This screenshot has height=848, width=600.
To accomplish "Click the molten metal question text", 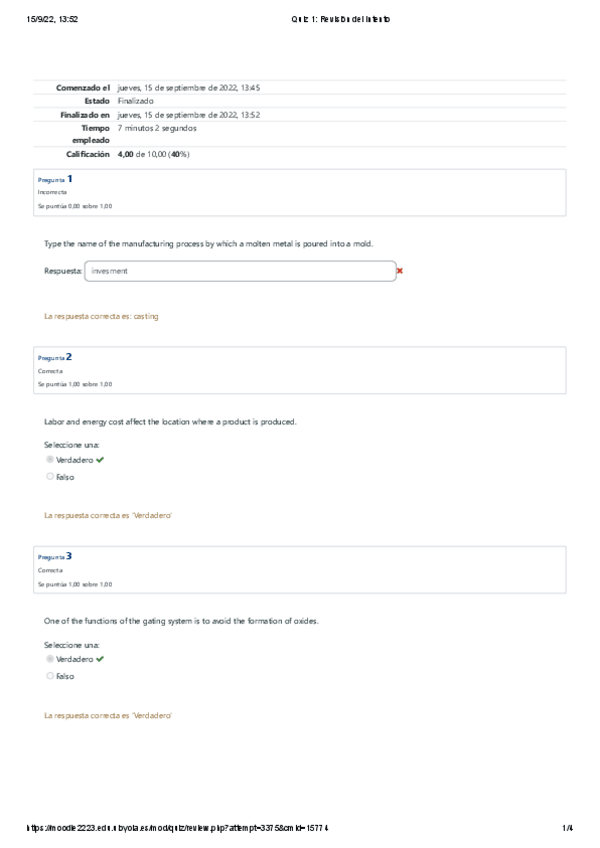I will 209,243.
